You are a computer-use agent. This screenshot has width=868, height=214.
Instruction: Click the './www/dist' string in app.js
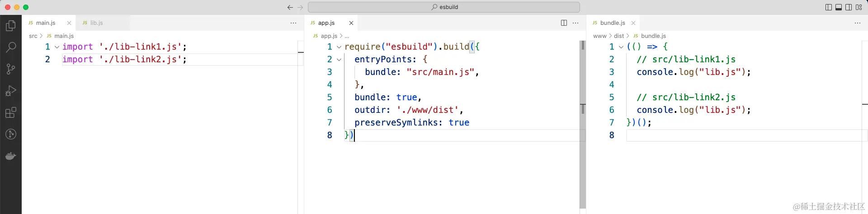(428, 110)
